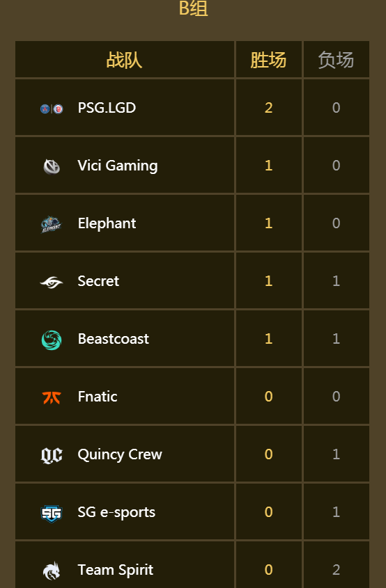The height and width of the screenshot is (588, 386).
Task: Click the Quincy Crew QC logo
Action: [x=52, y=455]
